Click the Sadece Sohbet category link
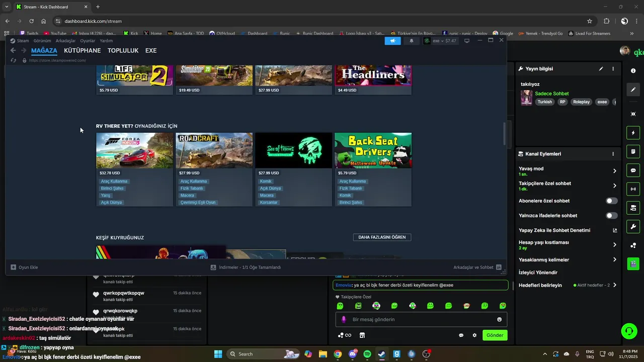Image resolution: width=644 pixels, height=362 pixels. (551, 94)
